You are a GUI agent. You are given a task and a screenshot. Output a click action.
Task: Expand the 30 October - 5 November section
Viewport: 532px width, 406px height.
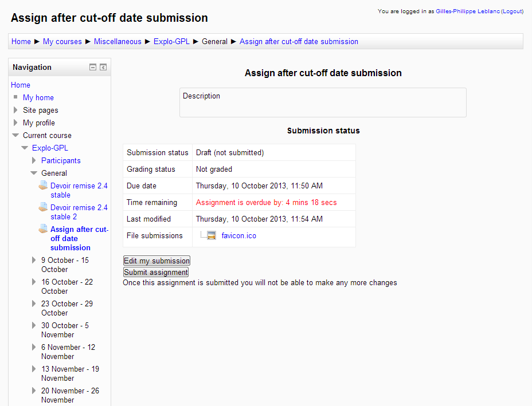pos(34,325)
